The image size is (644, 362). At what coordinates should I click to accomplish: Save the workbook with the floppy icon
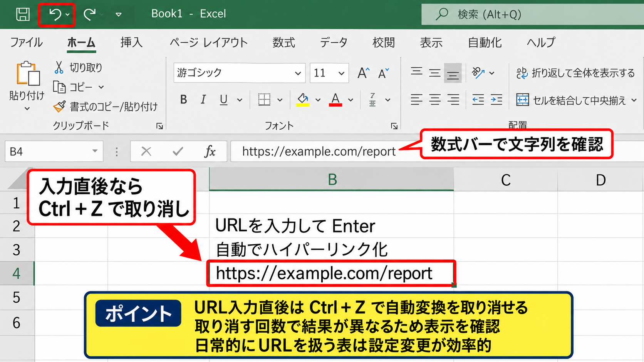point(23,14)
